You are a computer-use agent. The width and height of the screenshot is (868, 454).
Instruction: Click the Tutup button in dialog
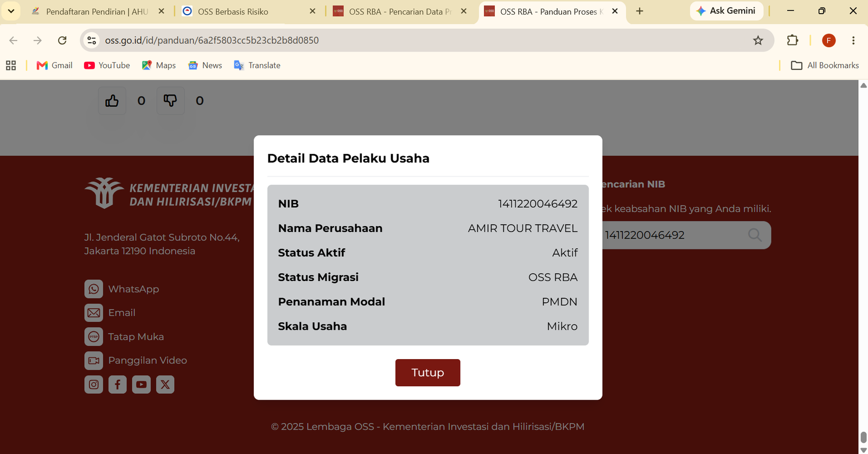[427, 373]
